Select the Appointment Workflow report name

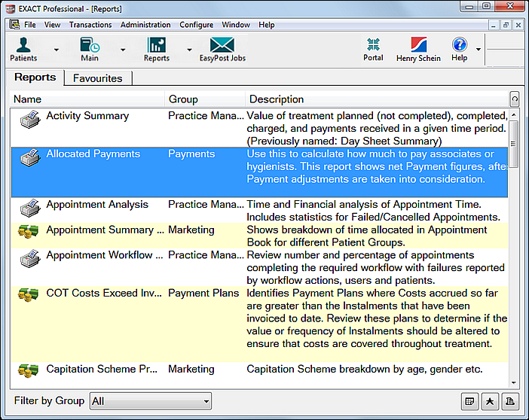(x=105, y=255)
